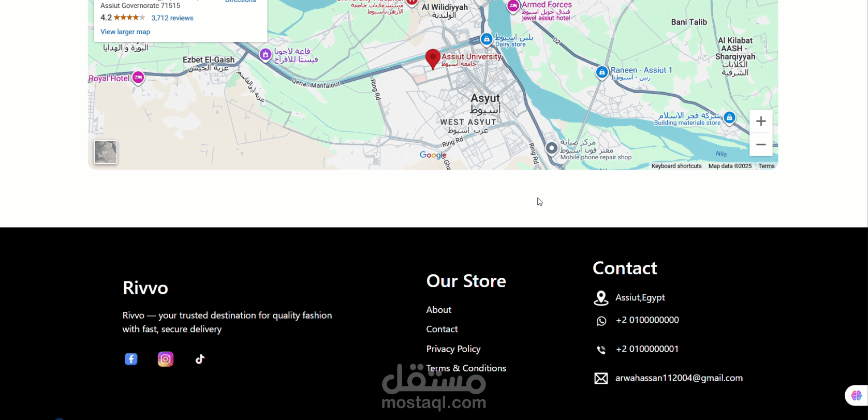868x420 pixels.
Task: Click the Rivvo tagline about quality fashion
Action: click(x=227, y=322)
